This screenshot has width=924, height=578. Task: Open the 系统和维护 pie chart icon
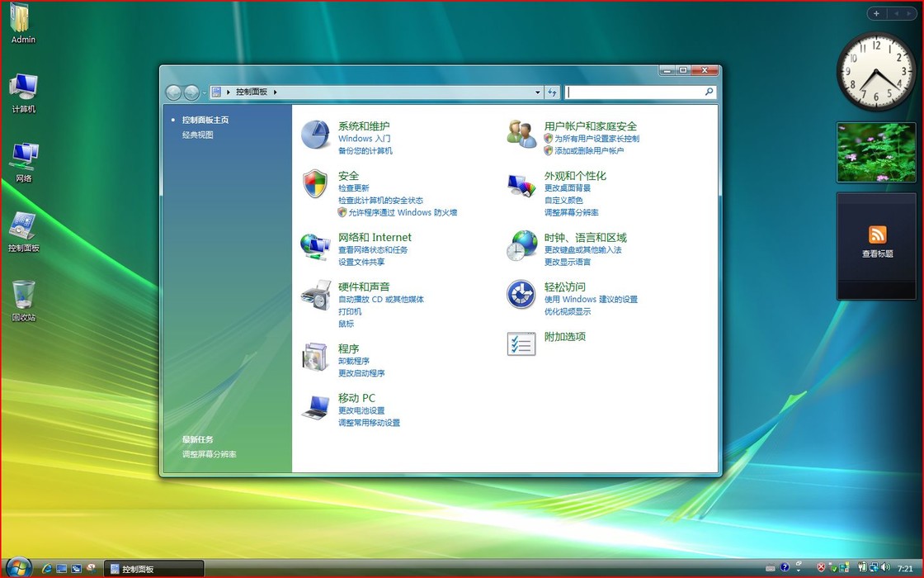316,135
